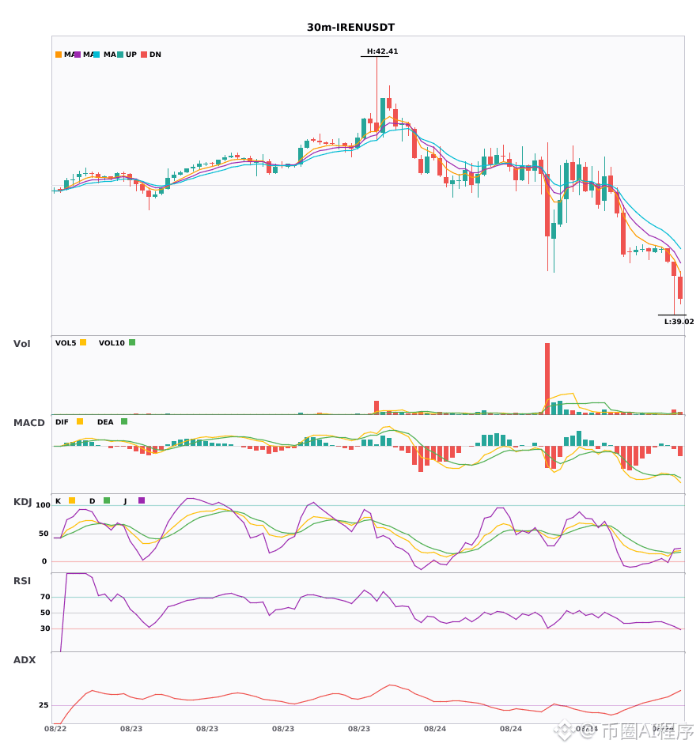Click the L:39.02 low price label
Image resolution: width=700 pixels, height=751 pixels.
[679, 322]
